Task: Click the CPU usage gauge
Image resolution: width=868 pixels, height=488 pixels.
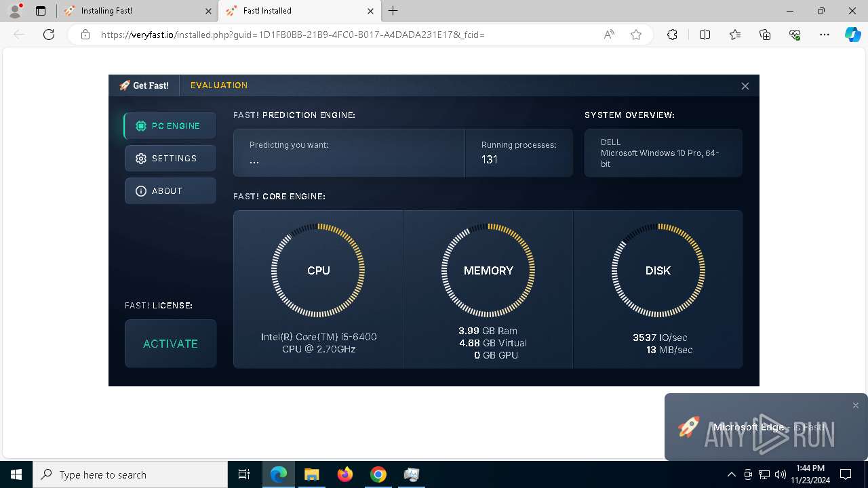Action: coord(318,270)
